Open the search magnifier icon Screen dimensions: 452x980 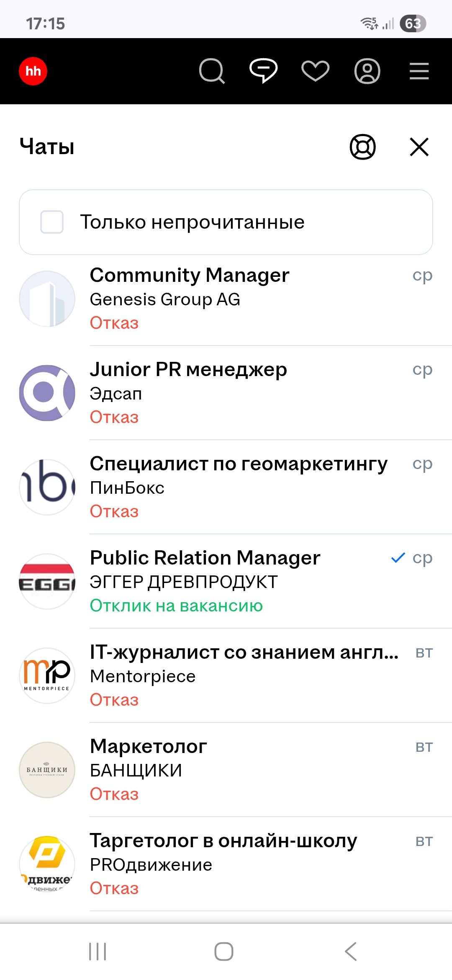[212, 71]
